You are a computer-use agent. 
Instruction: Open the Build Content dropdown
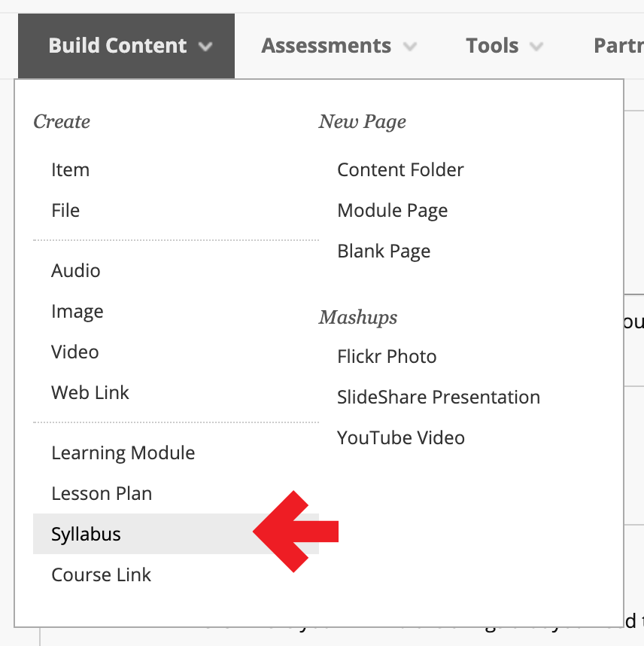118,46
